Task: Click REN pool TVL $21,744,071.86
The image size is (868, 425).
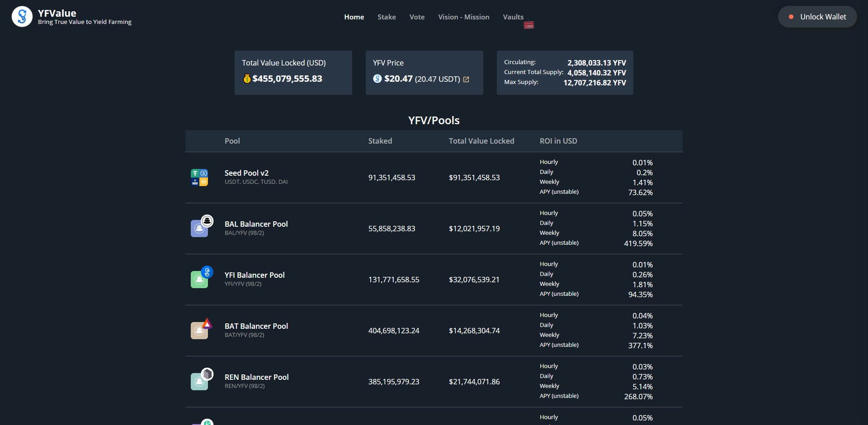Action: point(474,382)
